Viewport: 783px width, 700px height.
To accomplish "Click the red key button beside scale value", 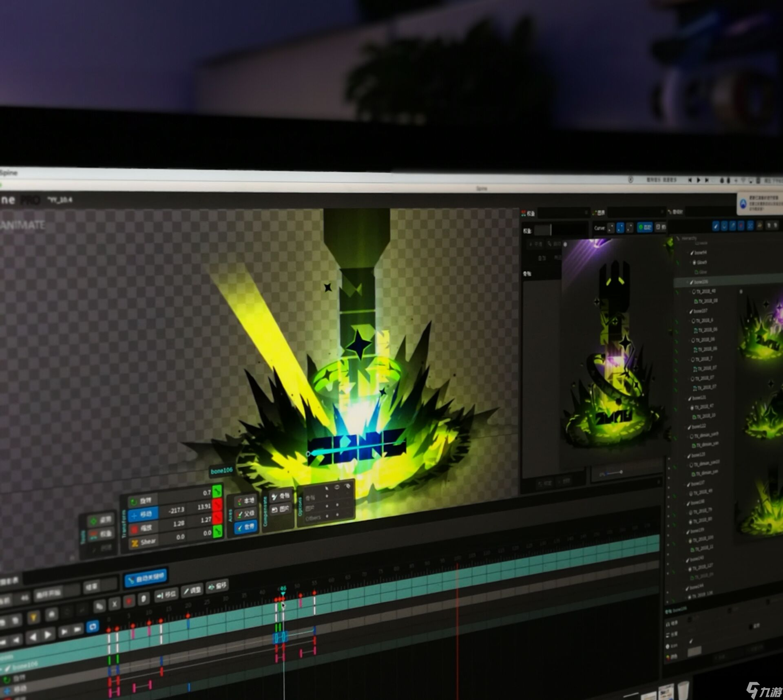I will [218, 518].
